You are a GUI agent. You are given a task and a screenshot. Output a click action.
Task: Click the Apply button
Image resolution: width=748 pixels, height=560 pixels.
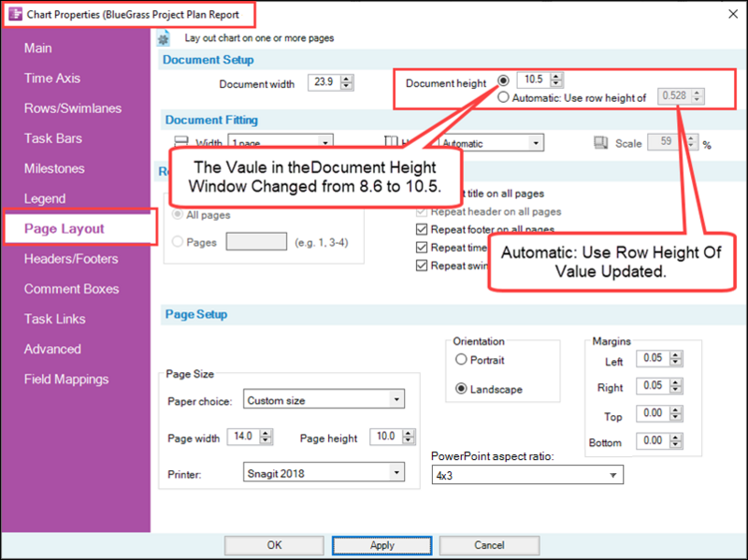click(x=382, y=545)
